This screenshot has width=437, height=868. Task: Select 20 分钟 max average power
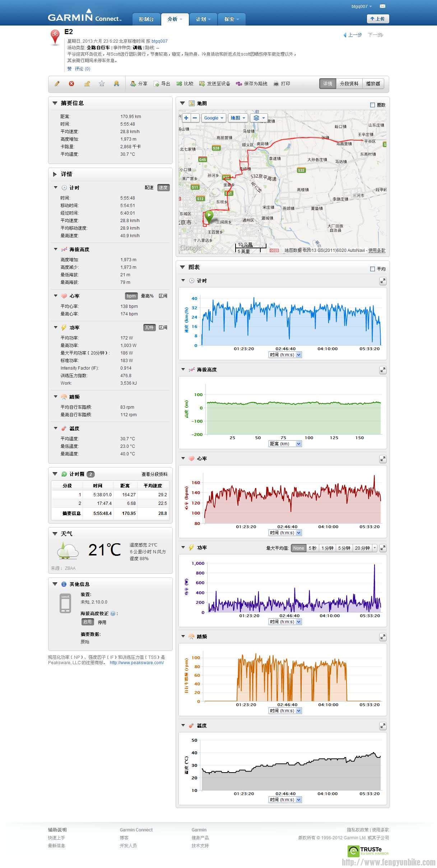tap(362, 548)
